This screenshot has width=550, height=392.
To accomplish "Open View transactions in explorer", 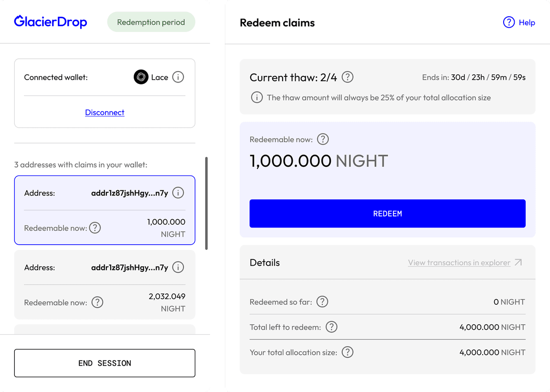I will click(459, 262).
